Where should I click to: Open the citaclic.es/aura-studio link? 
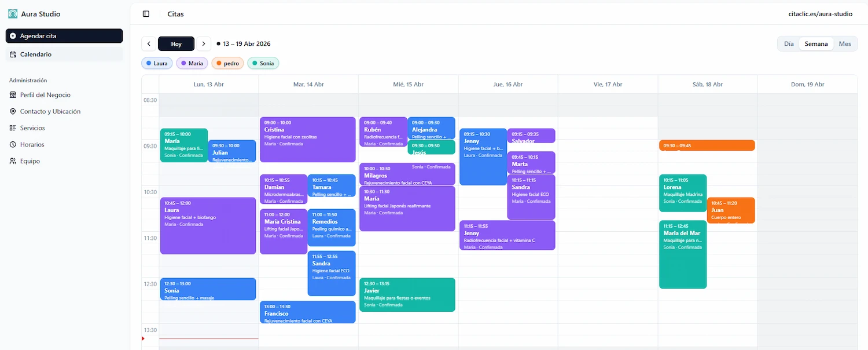tap(821, 13)
